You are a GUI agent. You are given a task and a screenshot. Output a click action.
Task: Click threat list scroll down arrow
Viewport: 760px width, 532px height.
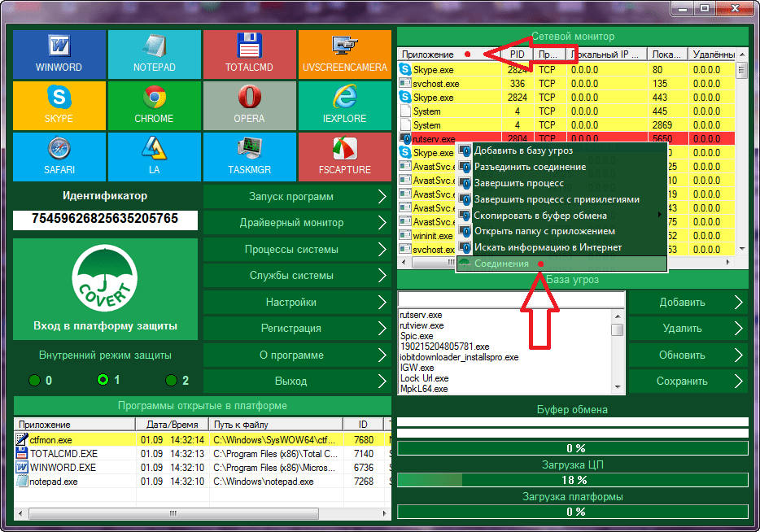click(618, 387)
